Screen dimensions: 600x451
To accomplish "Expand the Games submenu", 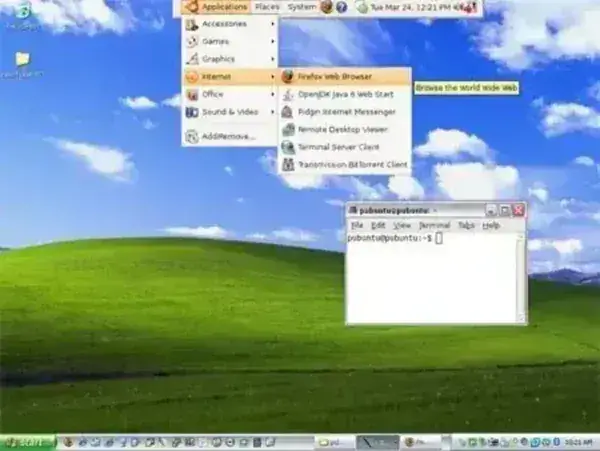I will tap(230, 41).
